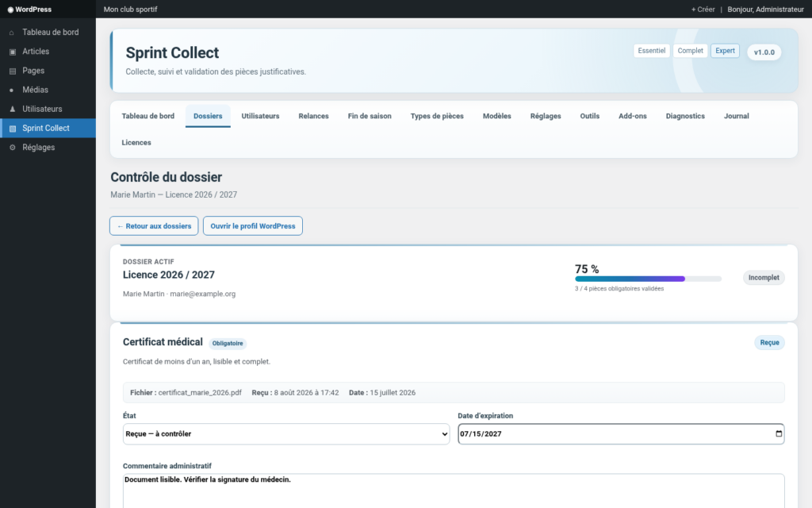Click 'Bonjour, Administrateur' account link
Viewport: 812px width, 508px height.
click(x=765, y=10)
